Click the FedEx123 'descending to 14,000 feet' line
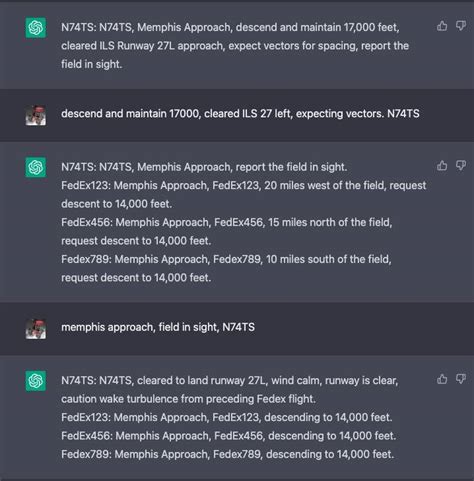Viewport: 474px width, 481px height. (x=227, y=417)
